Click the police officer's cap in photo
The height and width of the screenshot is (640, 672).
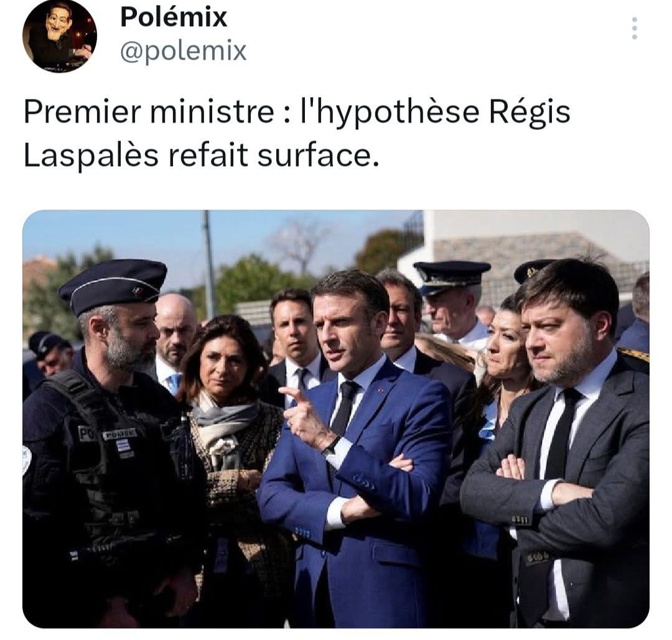tap(113, 285)
